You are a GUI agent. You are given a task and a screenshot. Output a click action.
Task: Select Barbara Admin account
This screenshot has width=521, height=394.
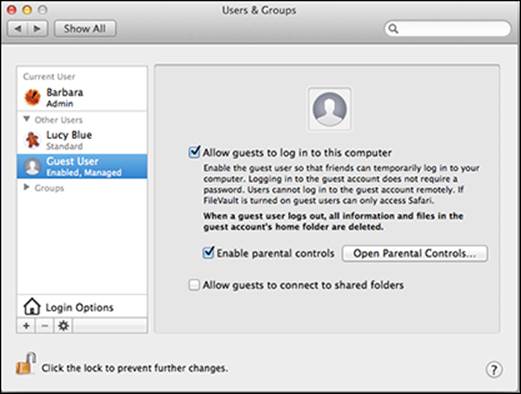click(82, 97)
